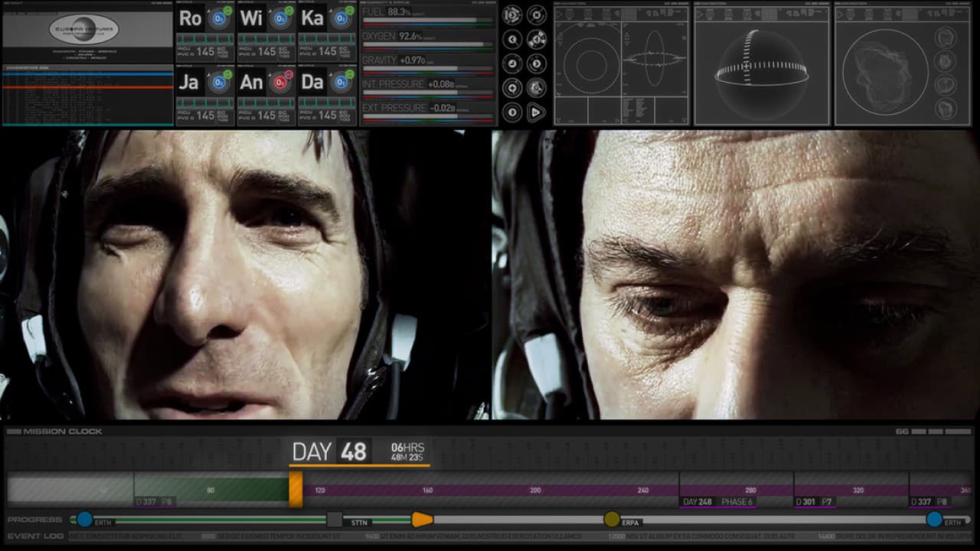Click play arrow in first navigation panel toolbar
980x551 pixels.
click(559, 14)
